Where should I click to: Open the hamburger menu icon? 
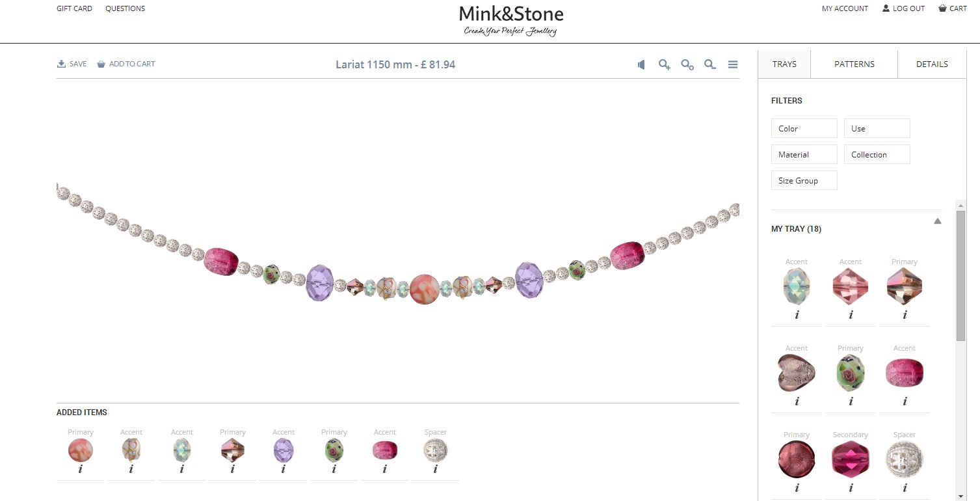point(733,64)
